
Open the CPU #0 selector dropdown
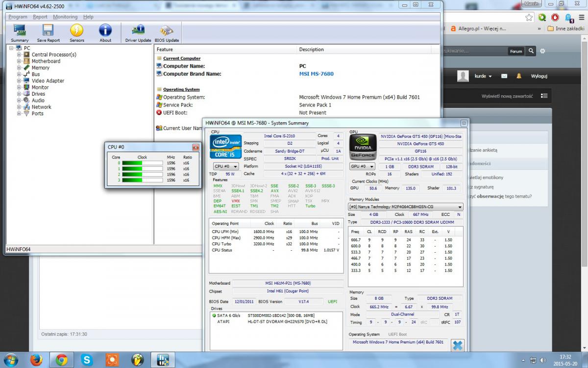[x=226, y=166]
